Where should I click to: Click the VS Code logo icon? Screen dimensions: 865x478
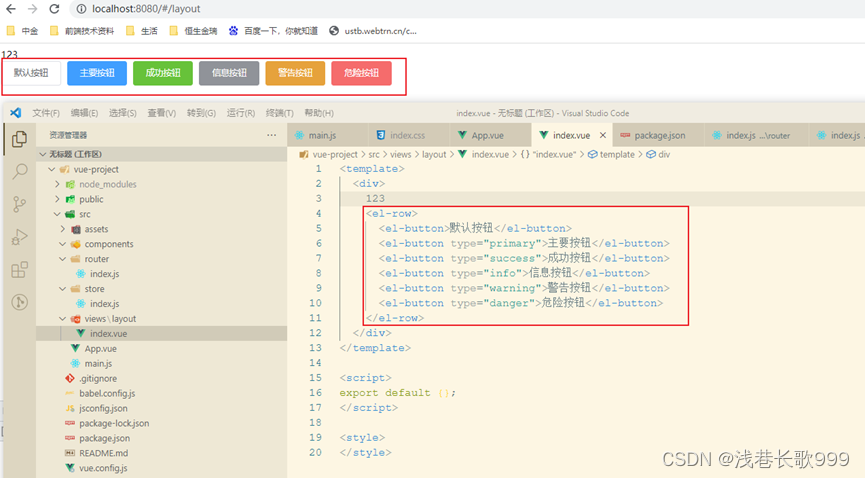(x=15, y=113)
